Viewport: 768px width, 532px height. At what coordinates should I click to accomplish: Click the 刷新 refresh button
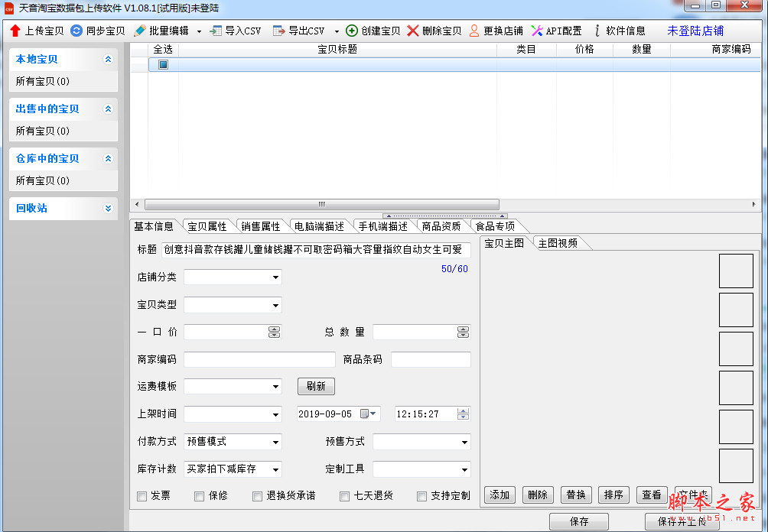coord(316,386)
